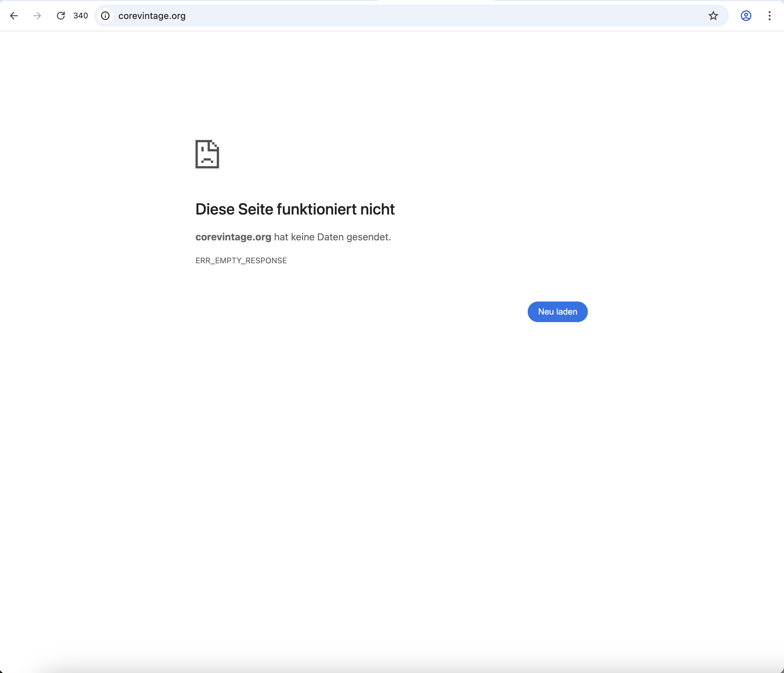Click the sad page error icon
Image resolution: width=784 pixels, height=673 pixels.
[x=207, y=154]
